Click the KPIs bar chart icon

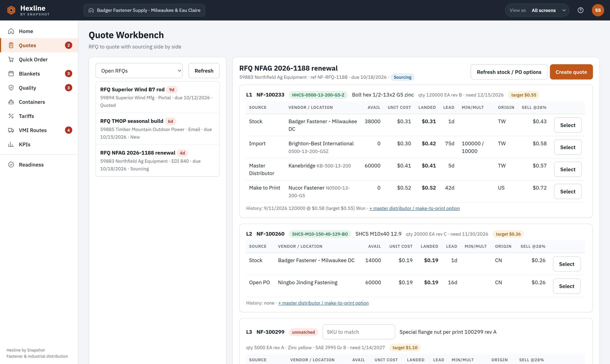click(x=11, y=145)
